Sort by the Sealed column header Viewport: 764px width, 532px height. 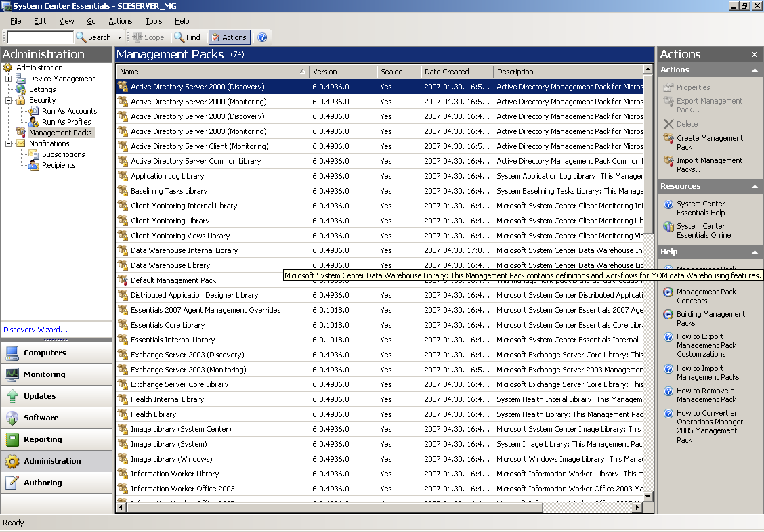pos(399,72)
